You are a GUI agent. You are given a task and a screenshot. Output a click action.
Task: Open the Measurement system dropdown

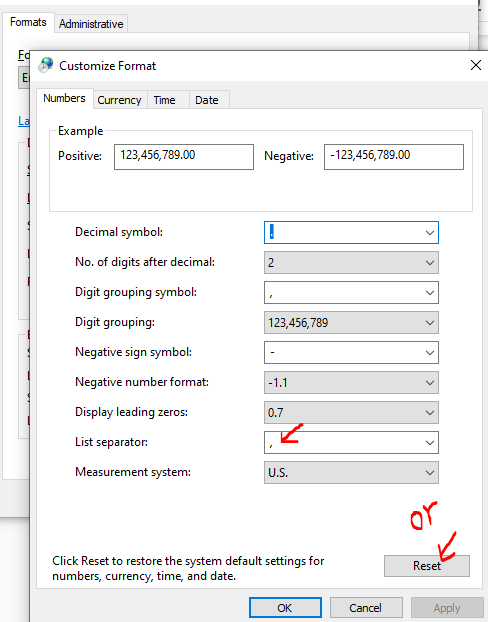click(351, 472)
